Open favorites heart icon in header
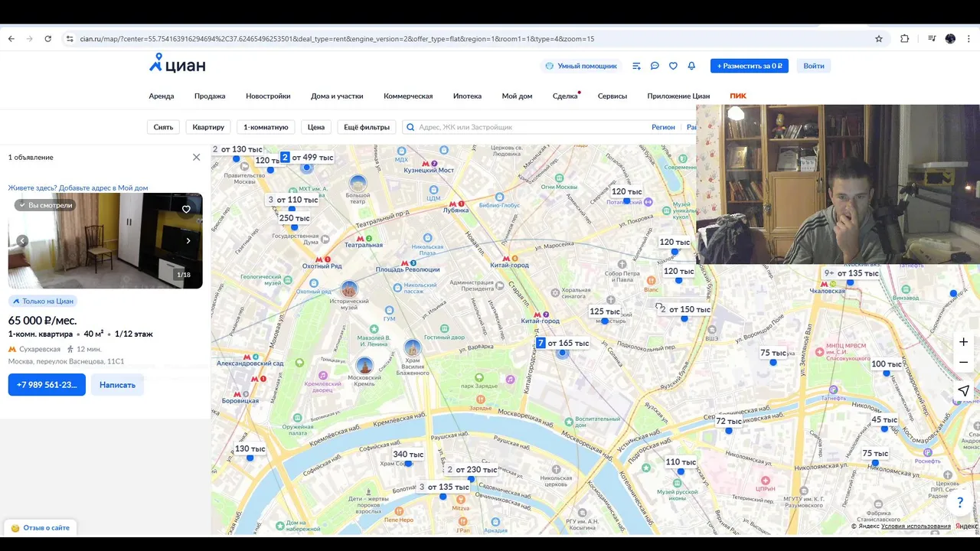 673,66
